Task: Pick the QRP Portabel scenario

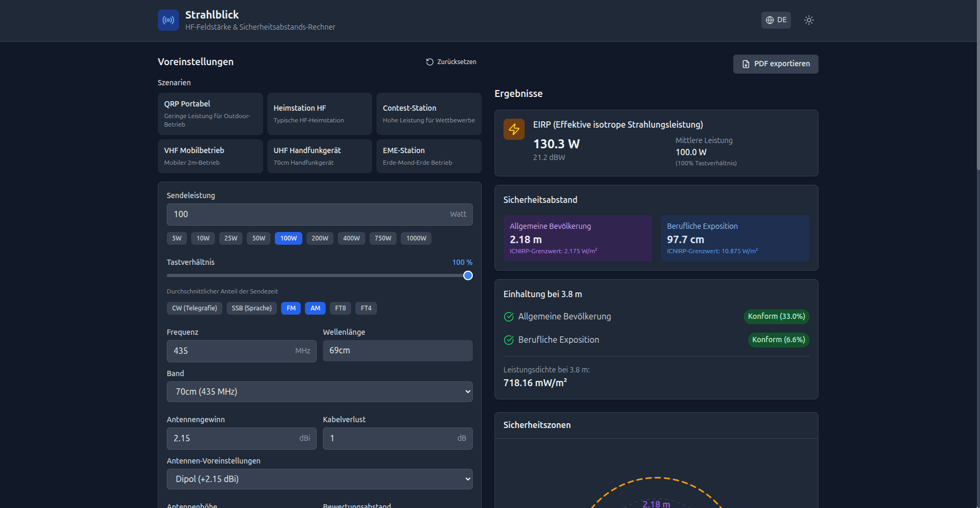Action: [x=210, y=114]
